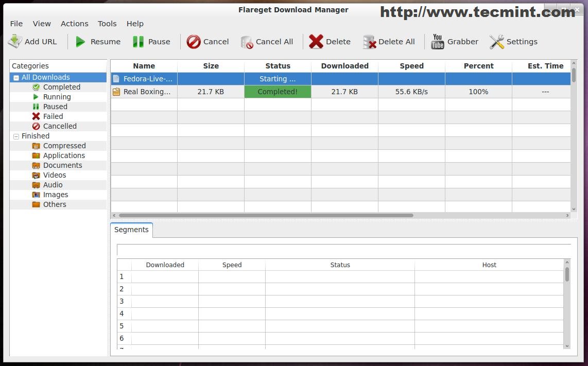This screenshot has height=366, width=588.
Task: Click the green Pause bars icon
Action: click(x=138, y=42)
